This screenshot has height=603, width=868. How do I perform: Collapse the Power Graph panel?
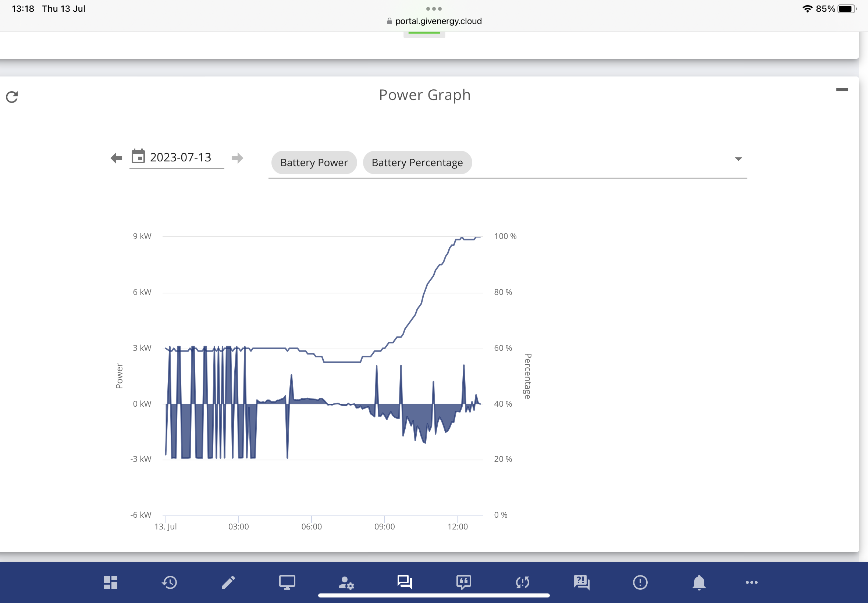(x=842, y=90)
